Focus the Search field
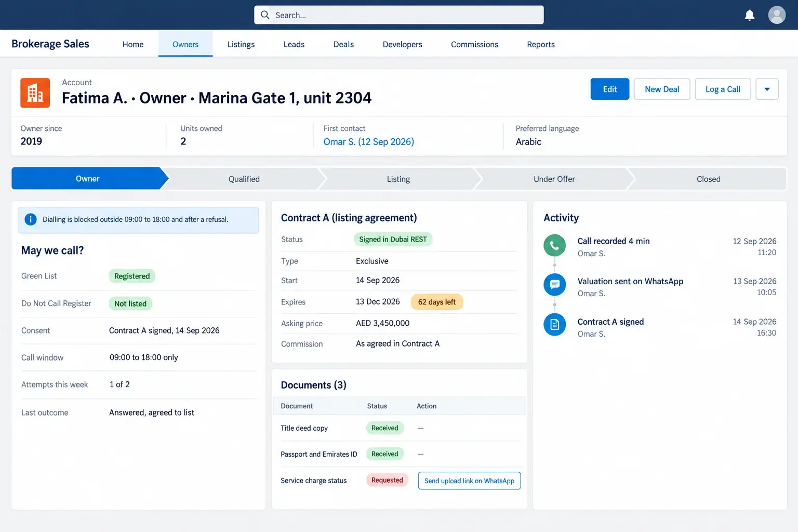This screenshot has width=798, height=532. click(399, 15)
